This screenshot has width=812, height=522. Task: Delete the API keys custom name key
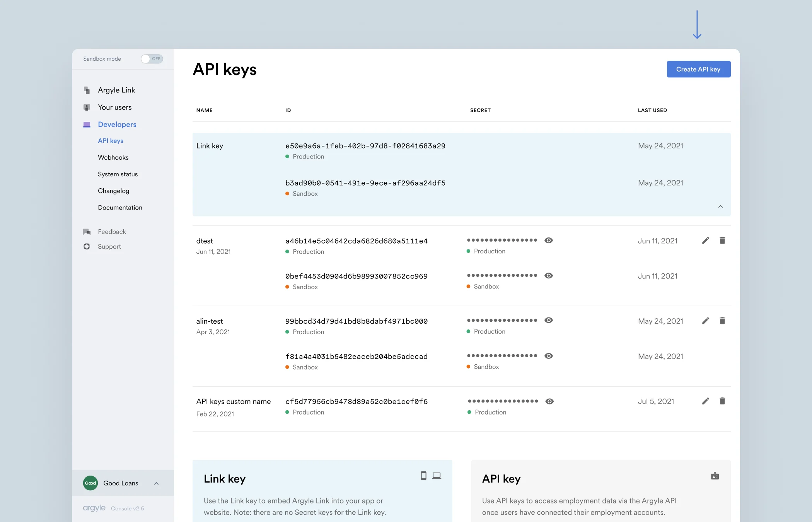722,401
